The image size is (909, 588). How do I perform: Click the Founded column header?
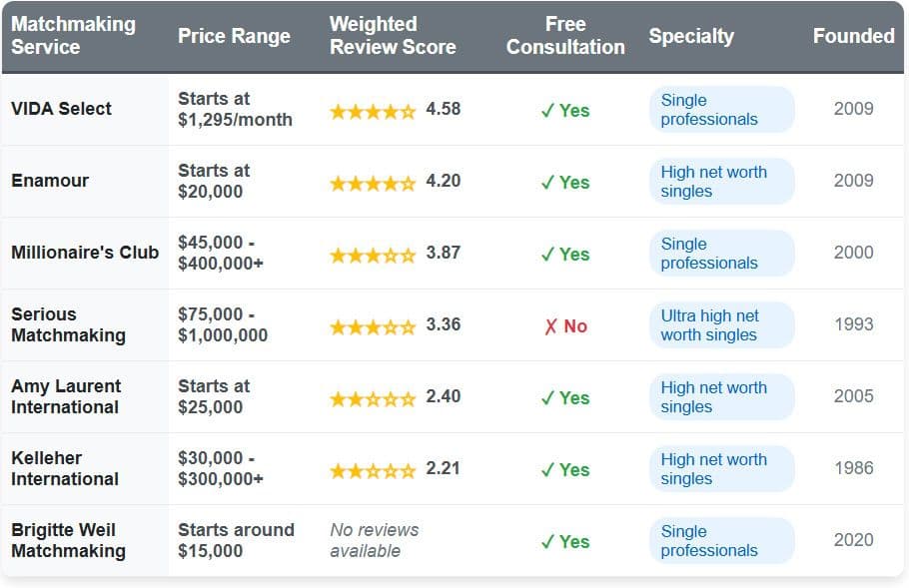[853, 36]
